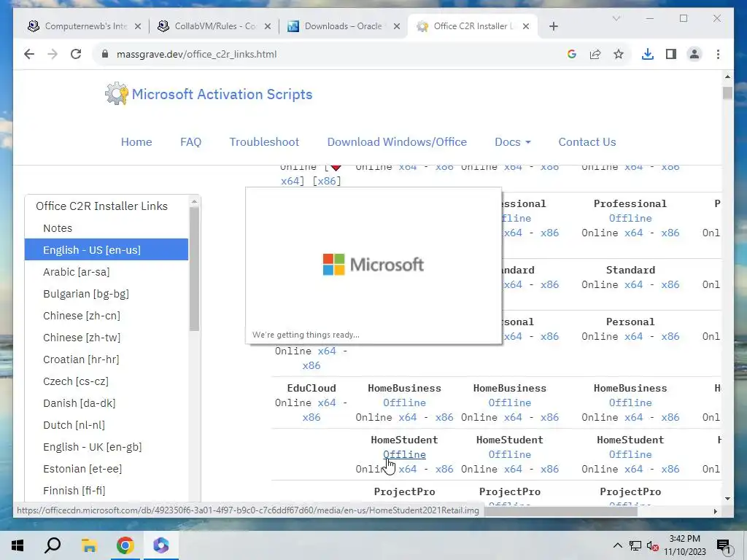Select Chinese [zh-cn] in sidebar
The image size is (747, 560).
pyautogui.click(x=82, y=316)
